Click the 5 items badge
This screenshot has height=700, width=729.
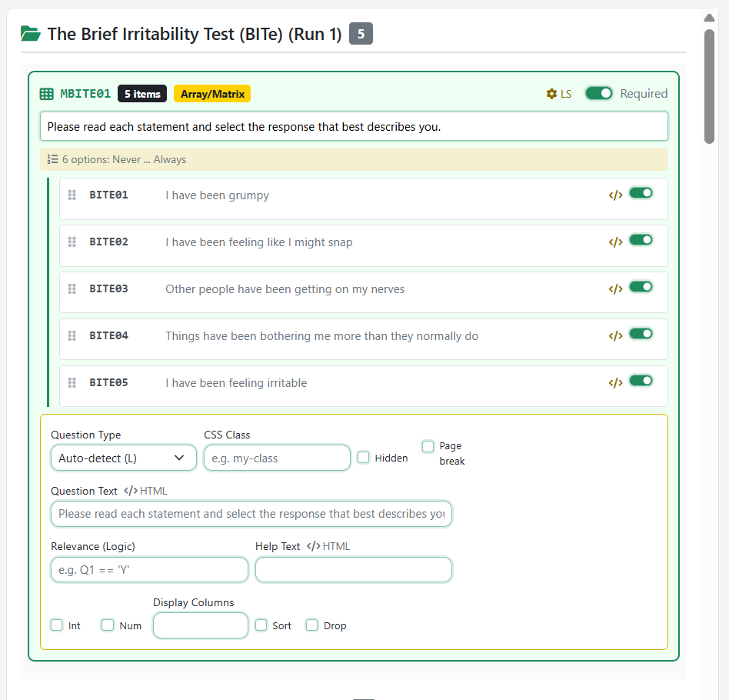point(142,94)
